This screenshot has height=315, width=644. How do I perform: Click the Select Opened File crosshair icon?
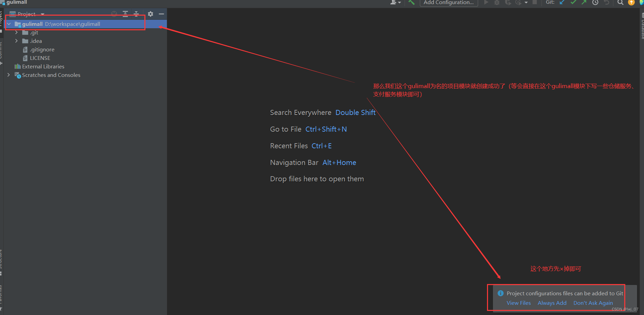pos(114,14)
